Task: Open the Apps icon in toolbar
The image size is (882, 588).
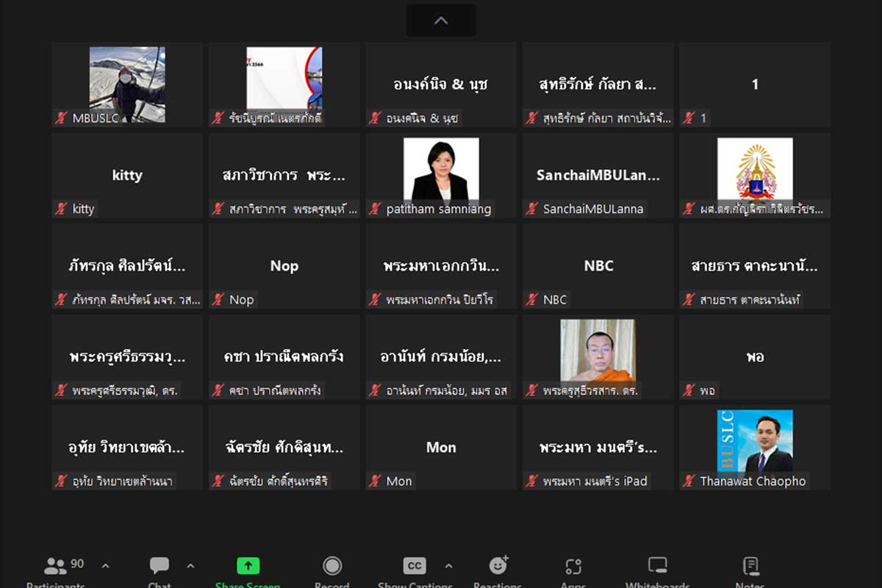Action: point(573,567)
